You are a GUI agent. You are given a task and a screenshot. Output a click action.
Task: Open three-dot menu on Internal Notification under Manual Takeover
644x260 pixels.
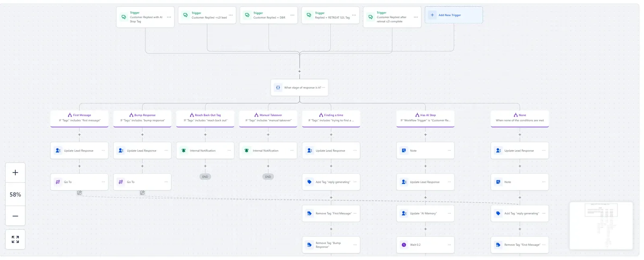292,151
